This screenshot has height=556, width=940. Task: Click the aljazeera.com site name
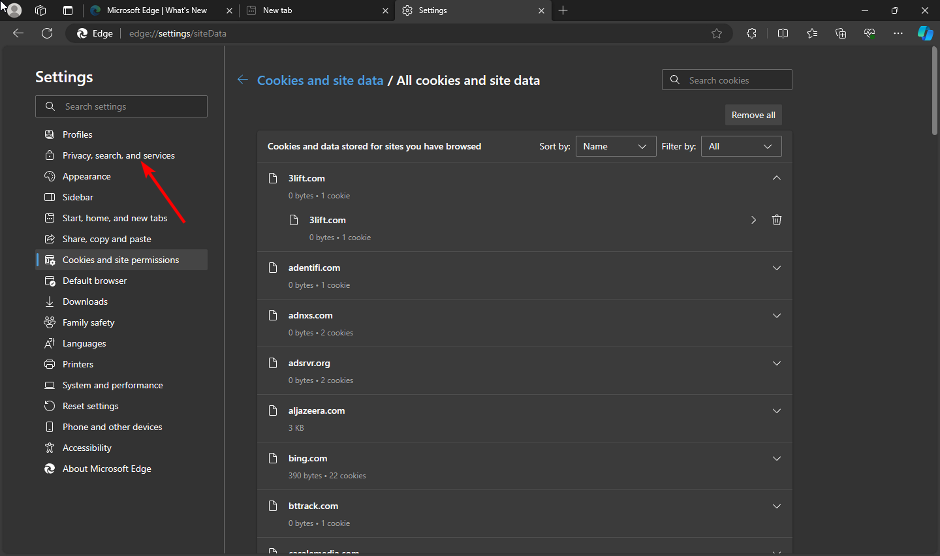pos(317,411)
